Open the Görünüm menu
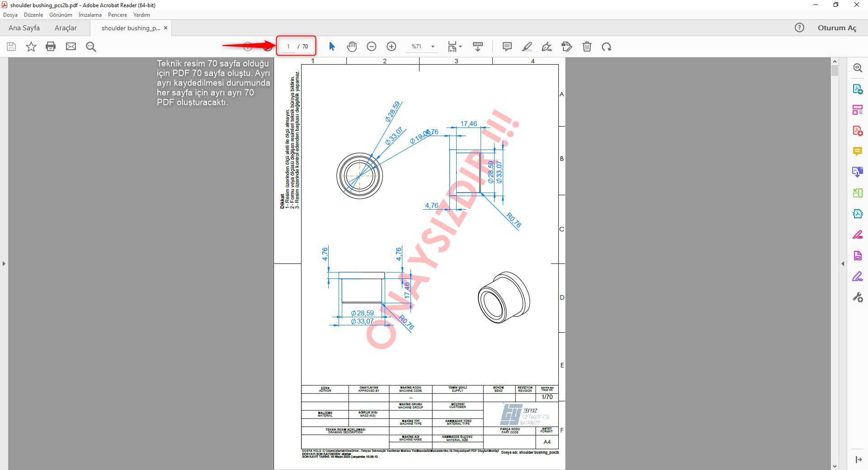868x470 pixels. (61, 15)
